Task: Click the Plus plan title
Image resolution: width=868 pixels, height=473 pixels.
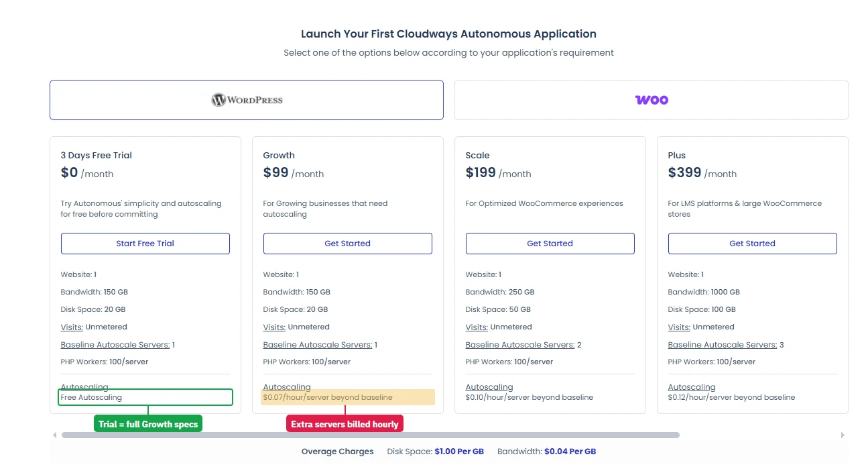Action: coord(677,155)
